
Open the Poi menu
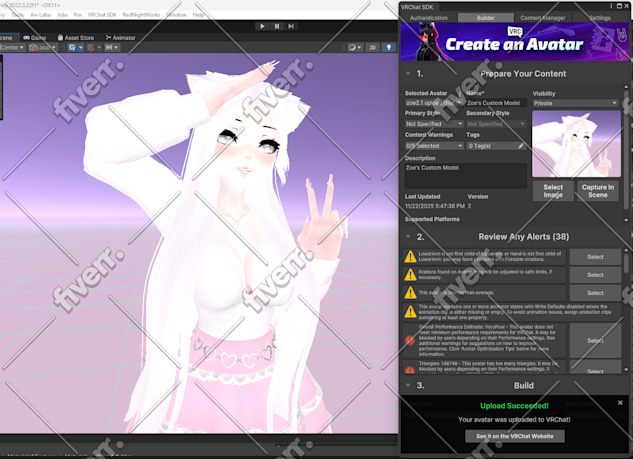click(78, 15)
